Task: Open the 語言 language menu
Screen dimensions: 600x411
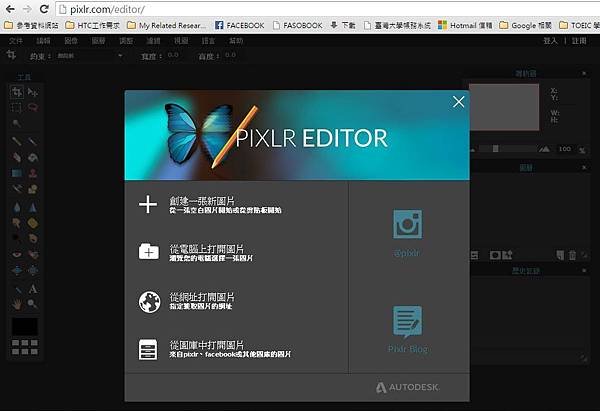Action: [x=208, y=41]
